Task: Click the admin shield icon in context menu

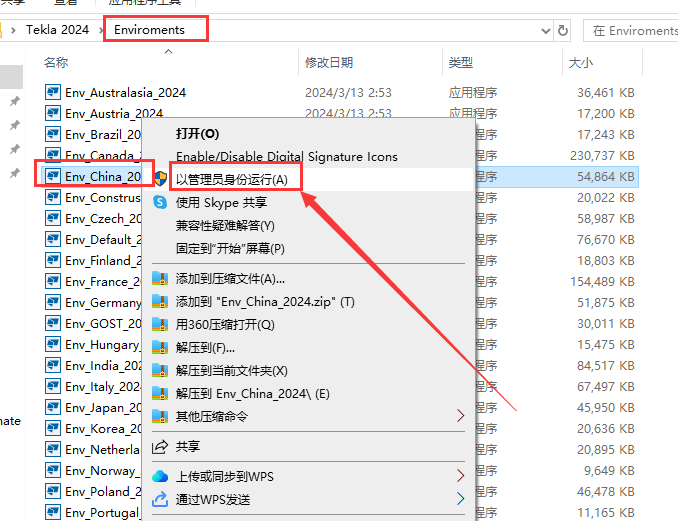Action: (x=160, y=179)
